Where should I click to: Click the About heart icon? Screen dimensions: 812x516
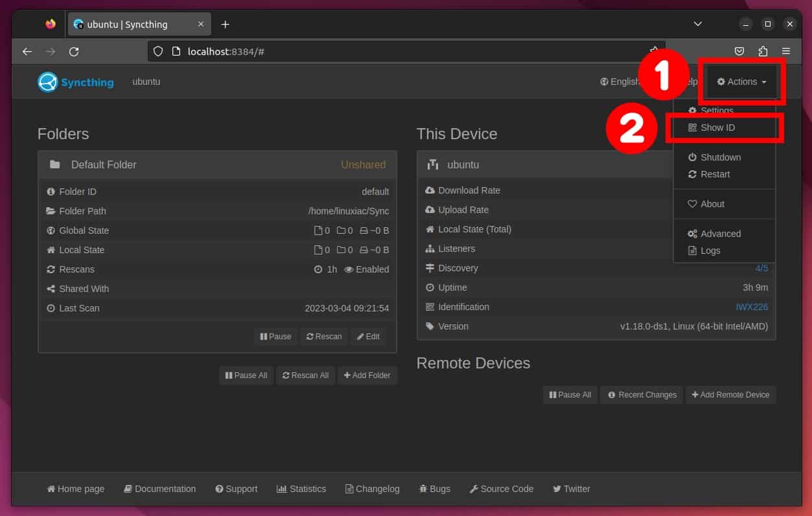click(692, 204)
